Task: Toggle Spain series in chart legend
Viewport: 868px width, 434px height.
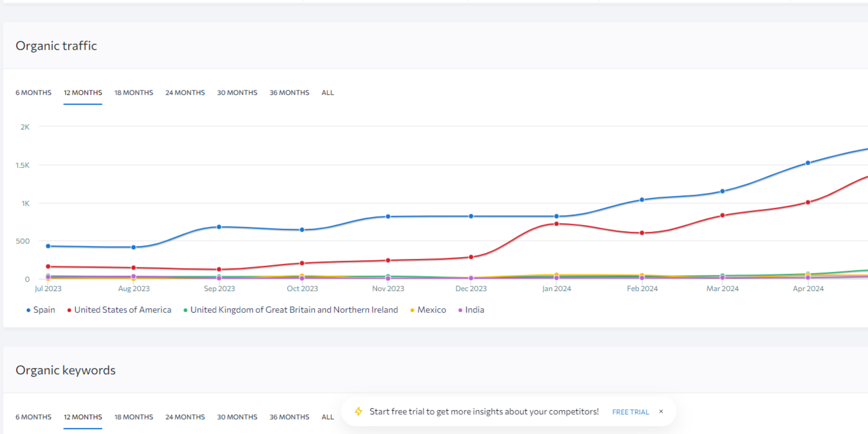Action: click(x=41, y=310)
